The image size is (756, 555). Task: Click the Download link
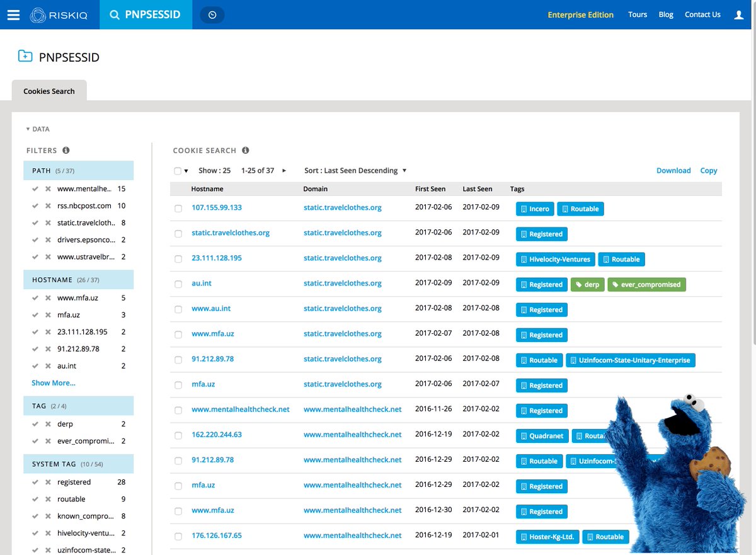click(x=673, y=171)
